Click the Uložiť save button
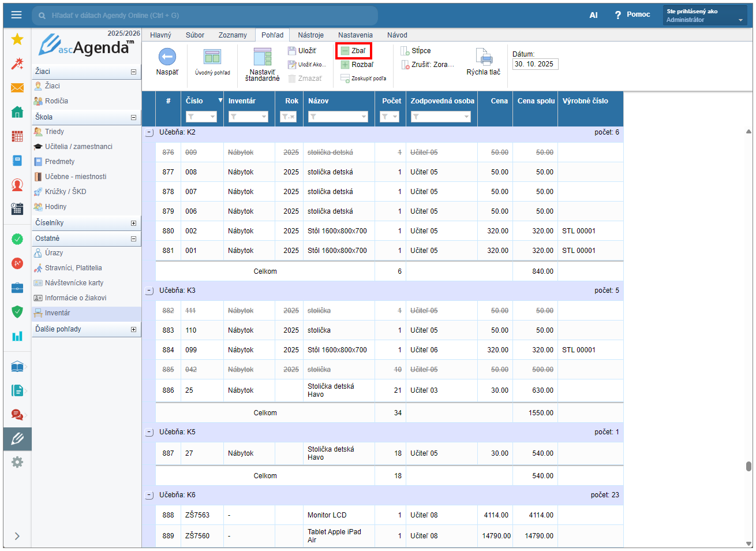Image resolution: width=756 pixels, height=551 pixels. [x=302, y=51]
